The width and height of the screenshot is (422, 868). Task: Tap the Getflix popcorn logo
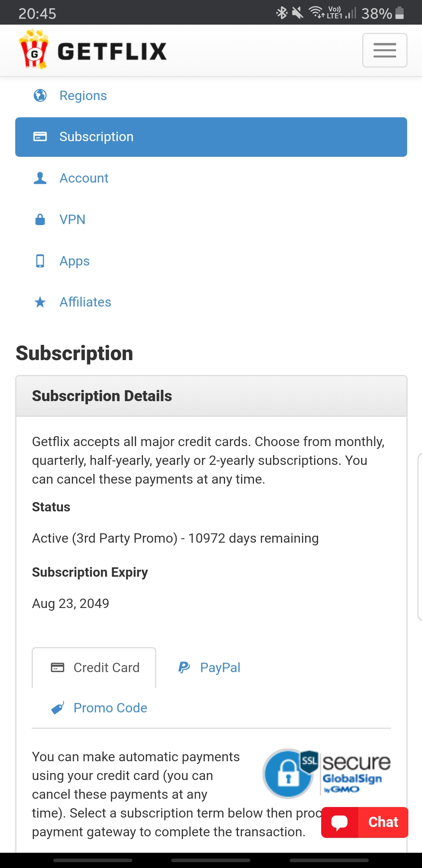pyautogui.click(x=34, y=49)
